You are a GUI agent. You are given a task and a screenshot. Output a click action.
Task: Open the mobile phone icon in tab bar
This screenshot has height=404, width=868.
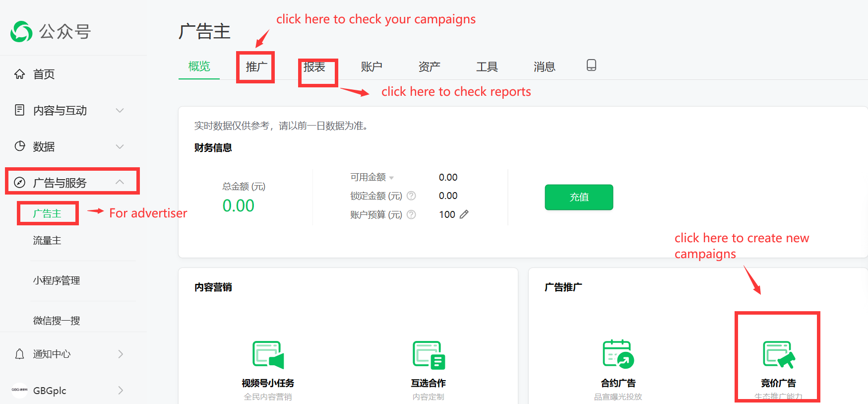tap(591, 66)
